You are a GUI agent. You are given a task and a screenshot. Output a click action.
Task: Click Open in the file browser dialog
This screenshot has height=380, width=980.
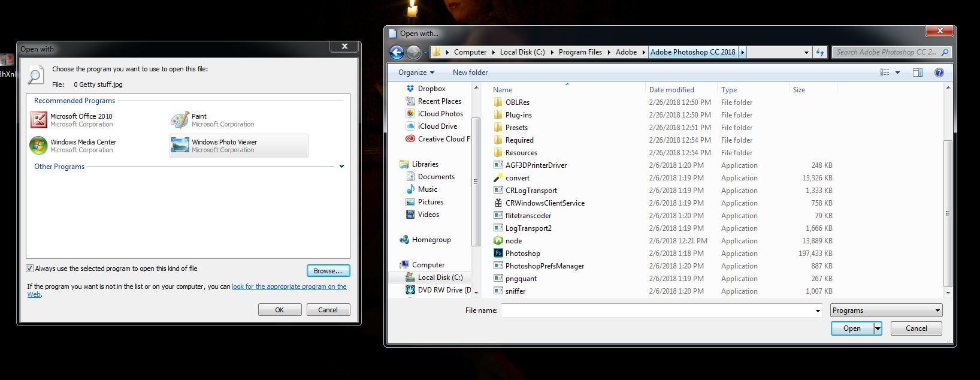click(x=852, y=328)
